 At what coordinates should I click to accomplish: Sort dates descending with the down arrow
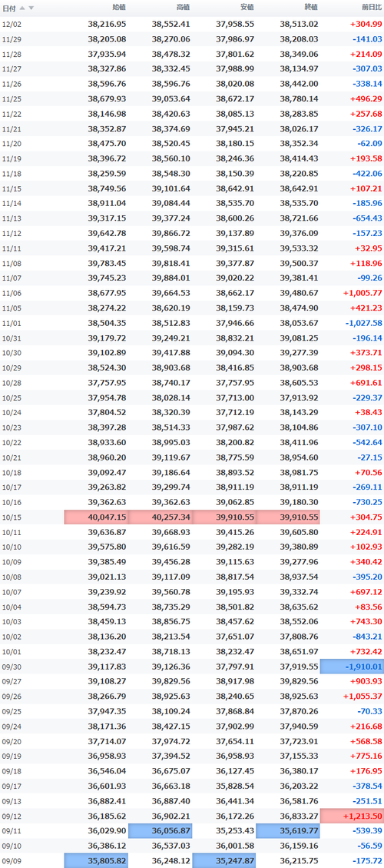[31, 8]
